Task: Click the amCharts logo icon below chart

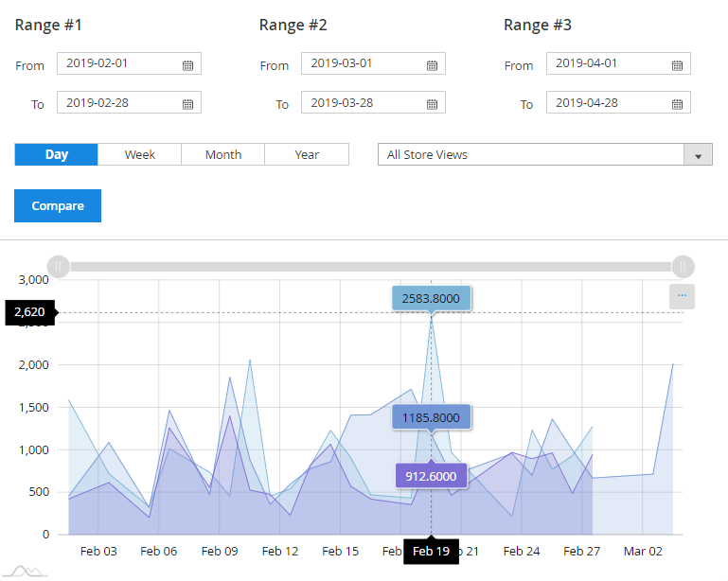Action: 24,570
